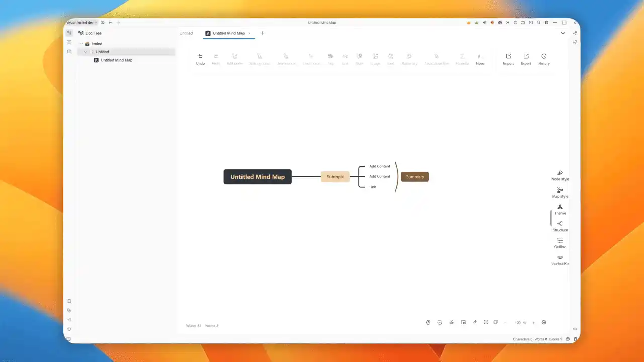This screenshot has width=644, height=362.
Task: Go forward with the title bar arrow
Action: (x=118, y=23)
